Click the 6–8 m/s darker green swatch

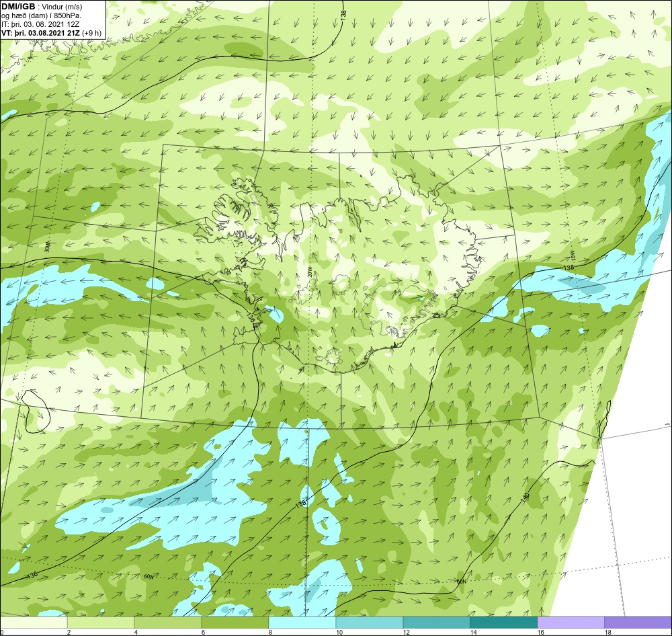point(235,622)
